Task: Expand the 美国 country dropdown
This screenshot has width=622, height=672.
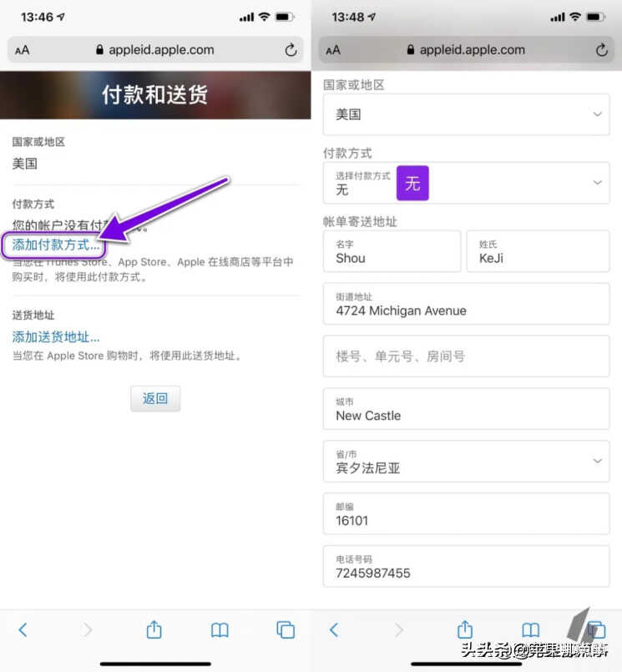Action: click(466, 114)
